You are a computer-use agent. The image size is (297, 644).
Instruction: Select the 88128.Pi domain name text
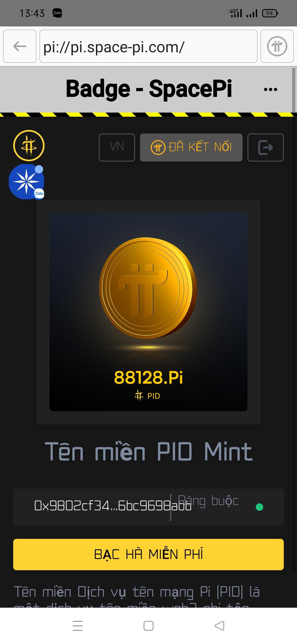click(x=148, y=377)
